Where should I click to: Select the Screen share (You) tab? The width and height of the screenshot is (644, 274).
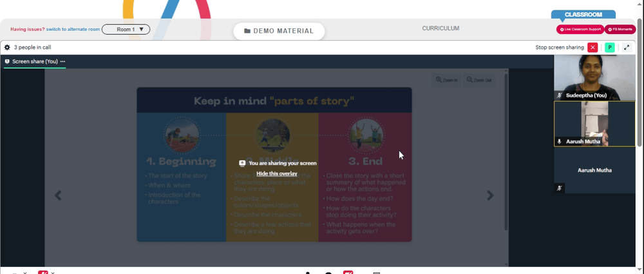[x=35, y=61]
